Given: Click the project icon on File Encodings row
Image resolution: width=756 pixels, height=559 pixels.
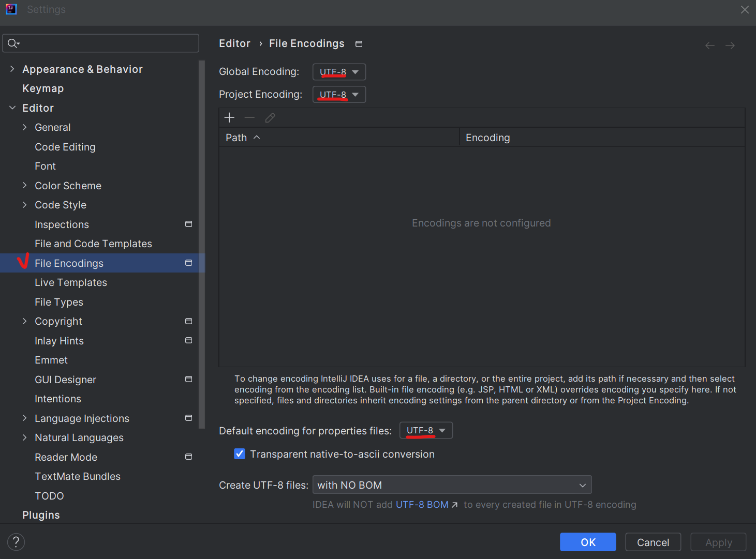Looking at the screenshot, I should [188, 263].
